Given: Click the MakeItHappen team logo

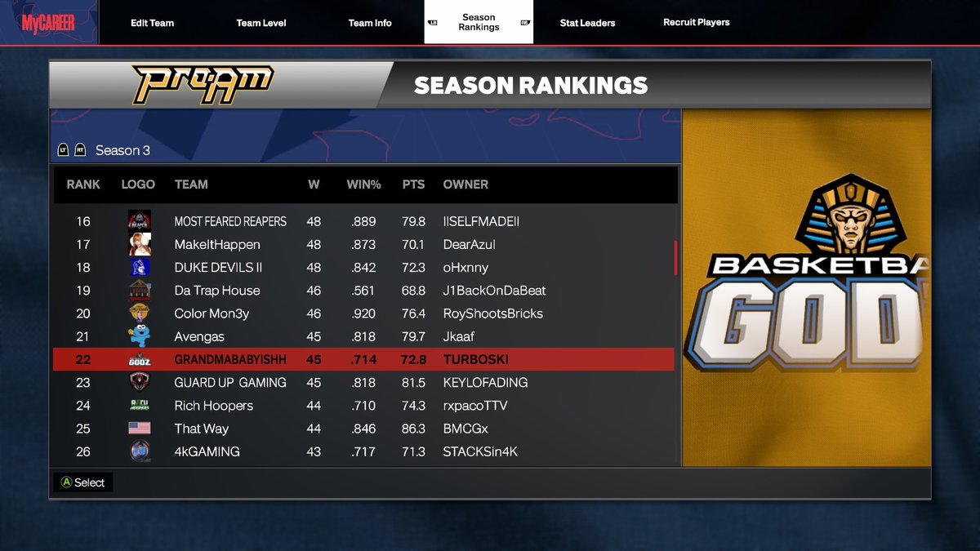Looking at the screenshot, I should [x=139, y=244].
